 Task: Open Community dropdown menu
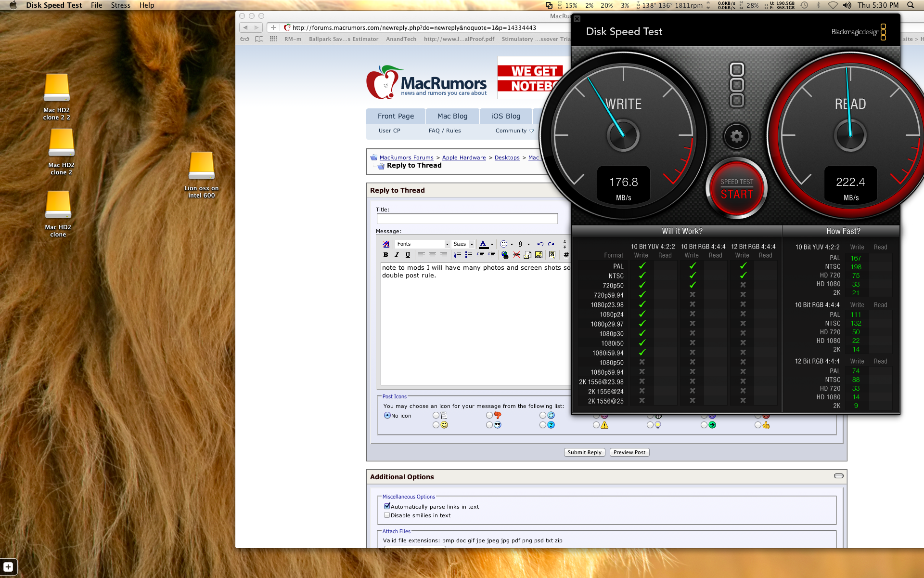click(514, 131)
